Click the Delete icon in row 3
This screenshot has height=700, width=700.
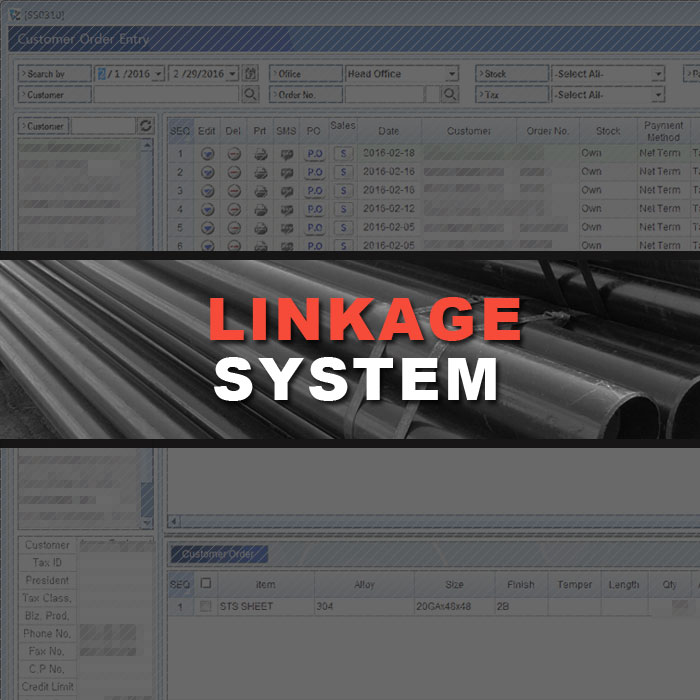(x=234, y=191)
